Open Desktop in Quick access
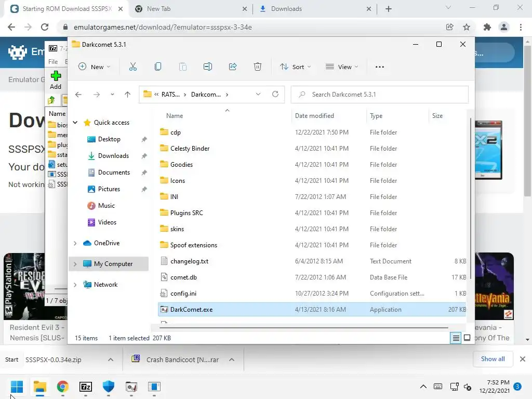The height and width of the screenshot is (399, 532). [x=109, y=139]
